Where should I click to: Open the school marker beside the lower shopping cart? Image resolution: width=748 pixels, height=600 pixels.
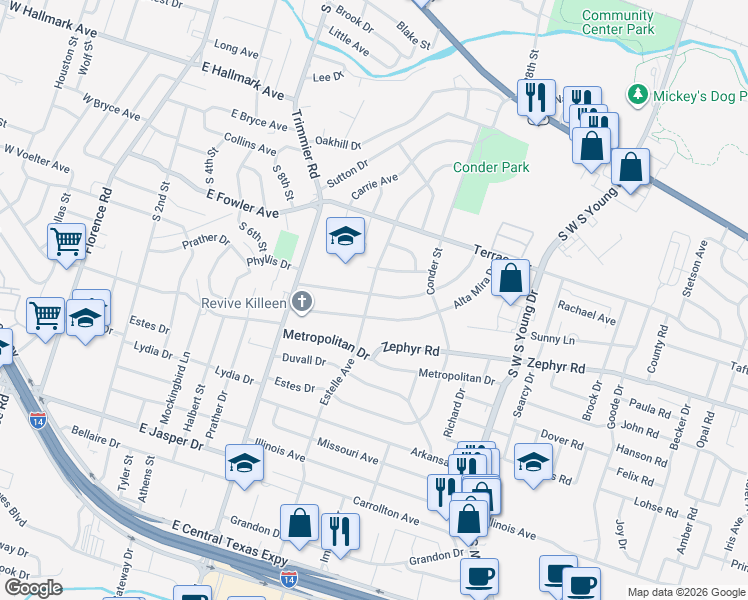click(x=85, y=320)
